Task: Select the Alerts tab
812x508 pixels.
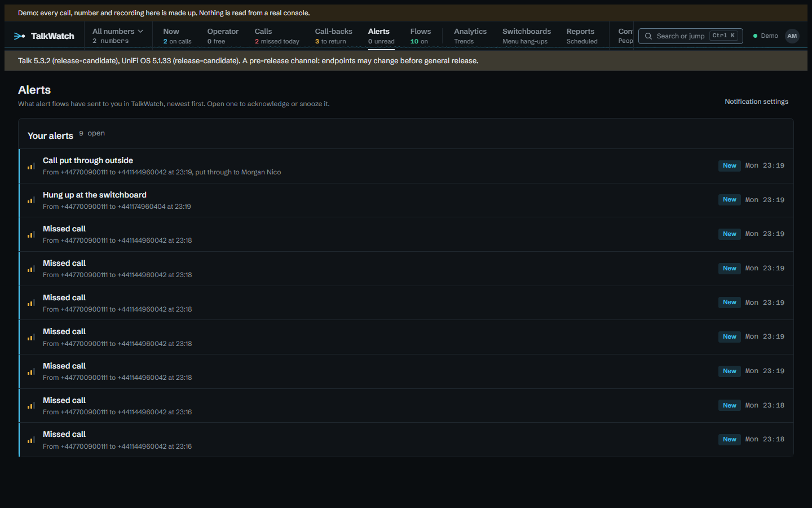Action: pos(381,36)
